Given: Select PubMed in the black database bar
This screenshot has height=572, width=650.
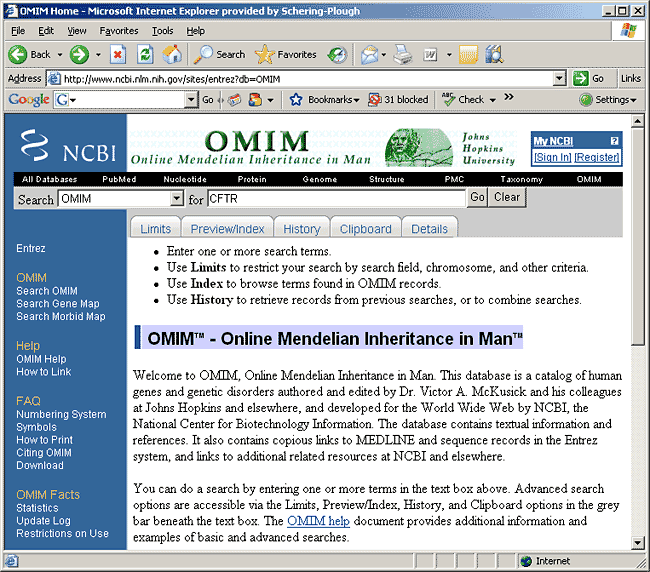Looking at the screenshot, I should click(119, 179).
